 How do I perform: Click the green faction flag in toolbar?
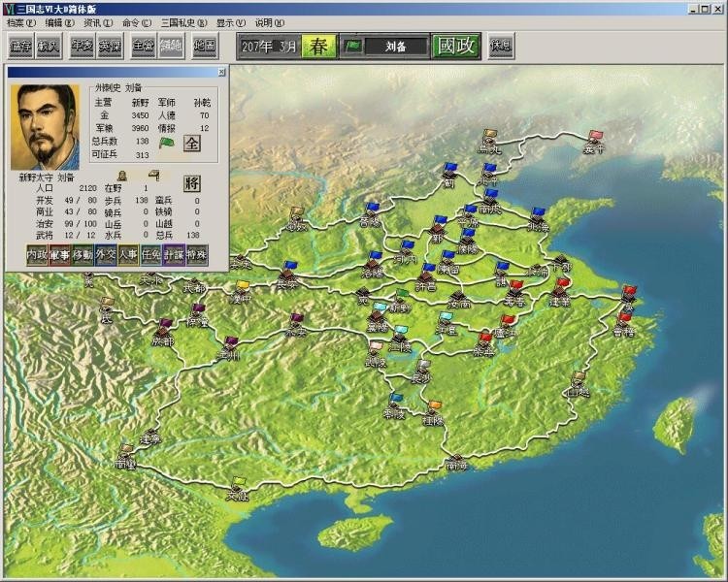[353, 46]
